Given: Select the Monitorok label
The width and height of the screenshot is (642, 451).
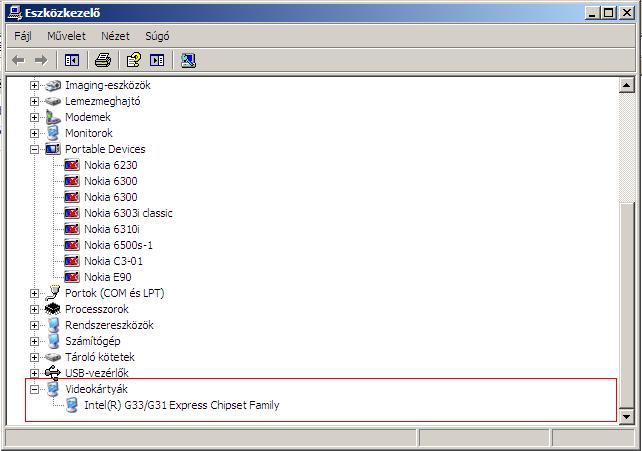Looking at the screenshot, I should click(x=89, y=133).
